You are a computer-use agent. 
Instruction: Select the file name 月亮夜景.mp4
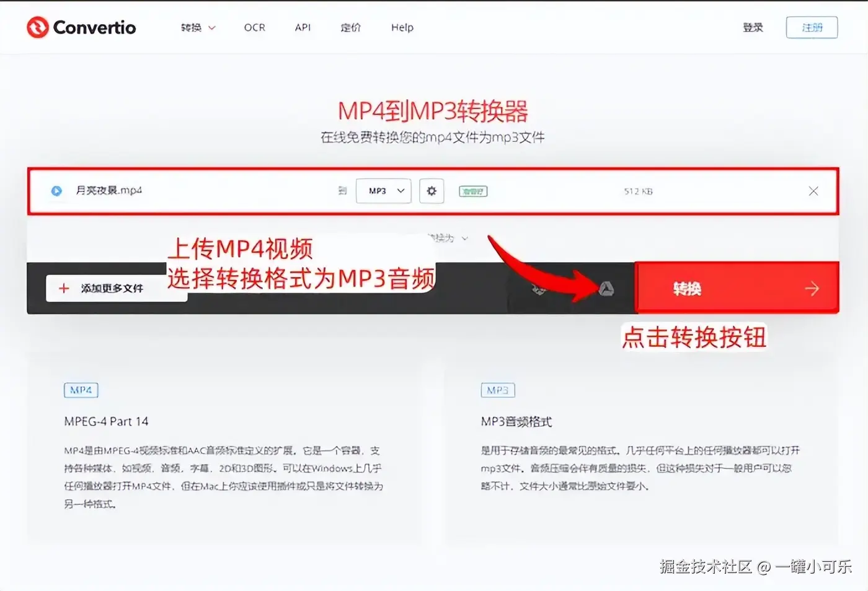click(x=108, y=190)
